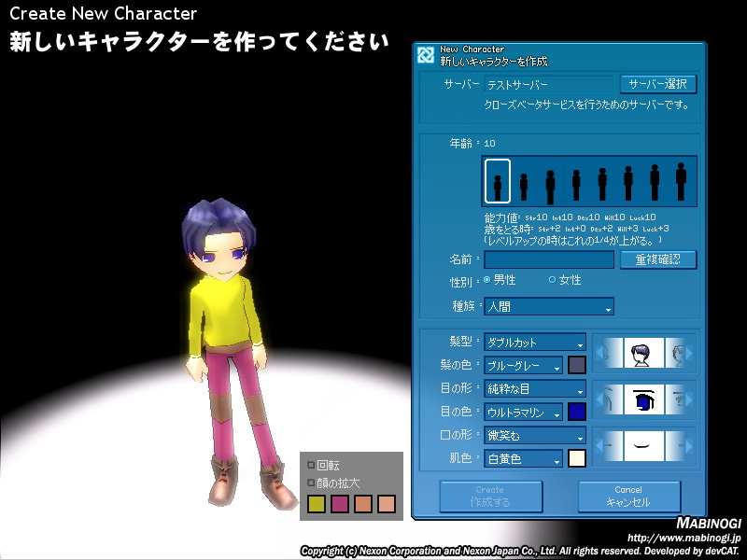Show previous eye shape with left arrow
The image size is (747, 560).
click(x=600, y=399)
